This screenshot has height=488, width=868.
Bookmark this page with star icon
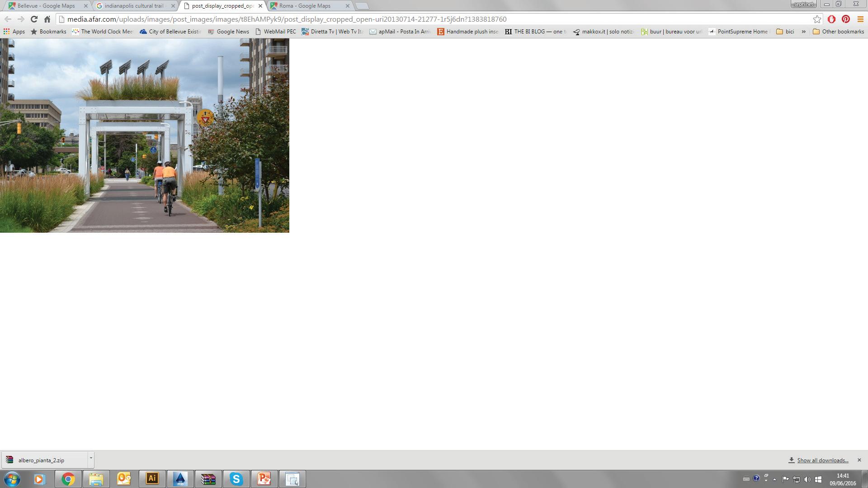[x=817, y=19]
